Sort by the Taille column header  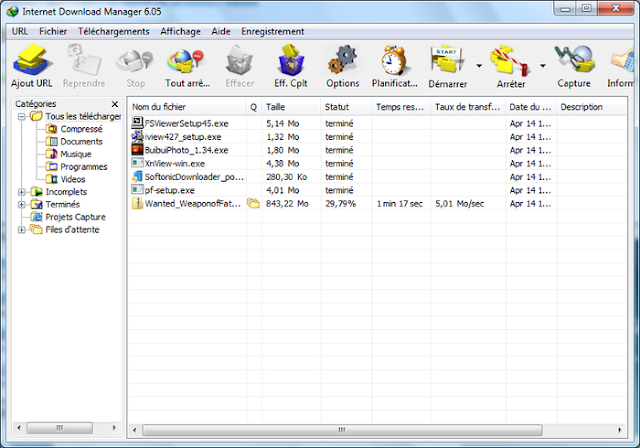291,107
